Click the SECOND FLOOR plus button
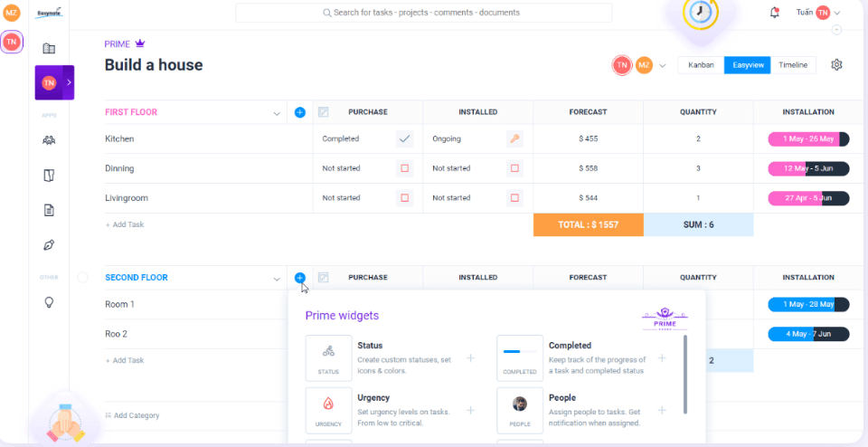Viewport: 868px width, 447px height. point(300,278)
